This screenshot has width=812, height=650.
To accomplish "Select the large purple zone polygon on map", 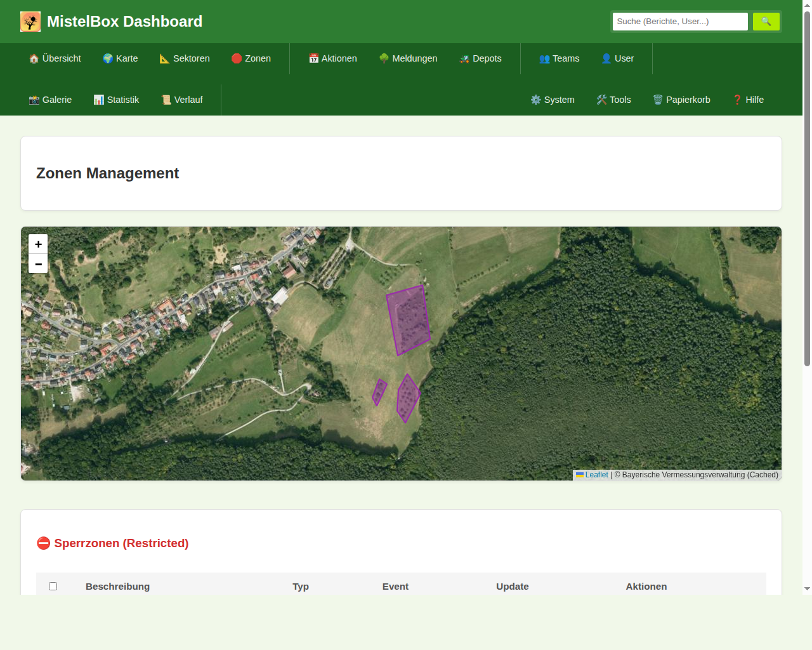I will point(409,321).
